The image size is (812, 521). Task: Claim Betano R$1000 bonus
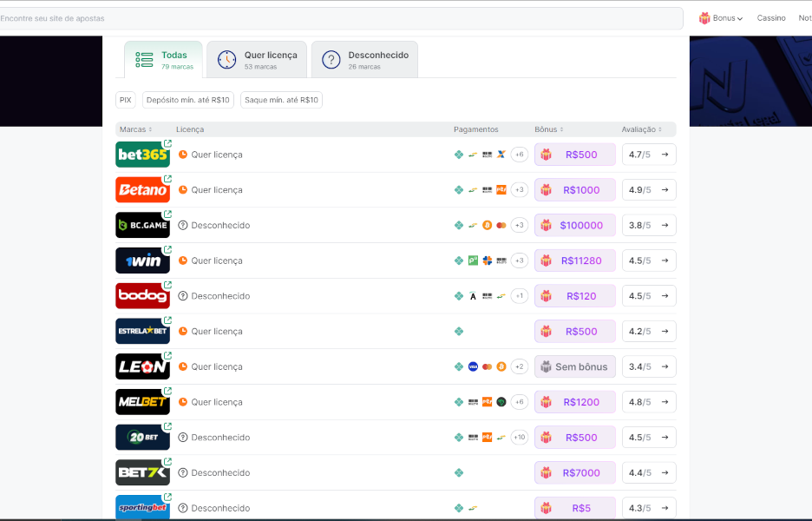[575, 190]
